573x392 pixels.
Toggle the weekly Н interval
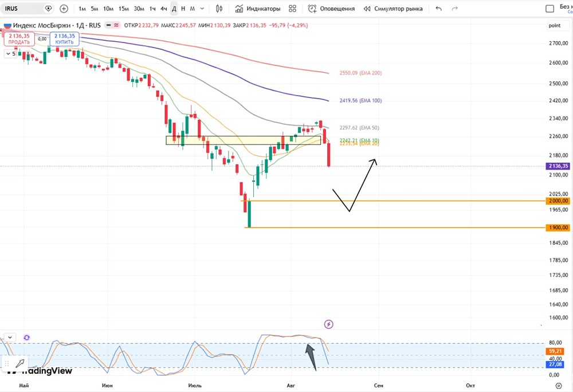183,9
